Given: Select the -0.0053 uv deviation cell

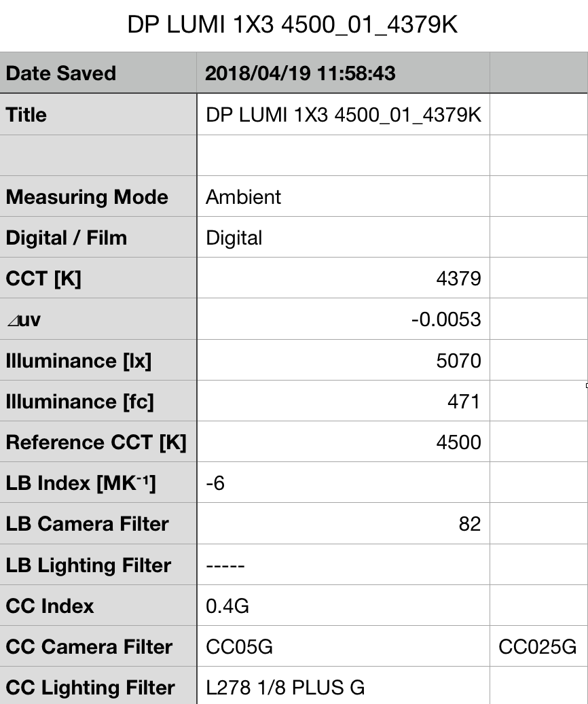Looking at the screenshot, I should click(446, 319).
